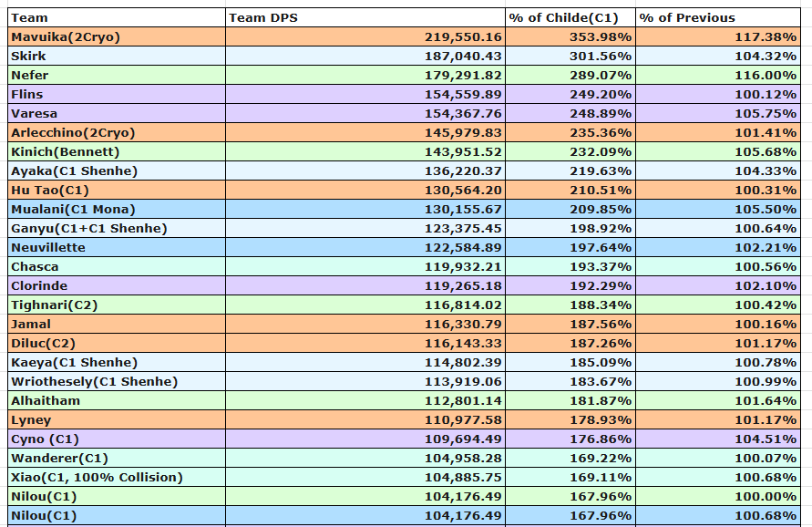Select the Mavuika(2Cryo) team cell
812x527 pixels.
click(117, 36)
